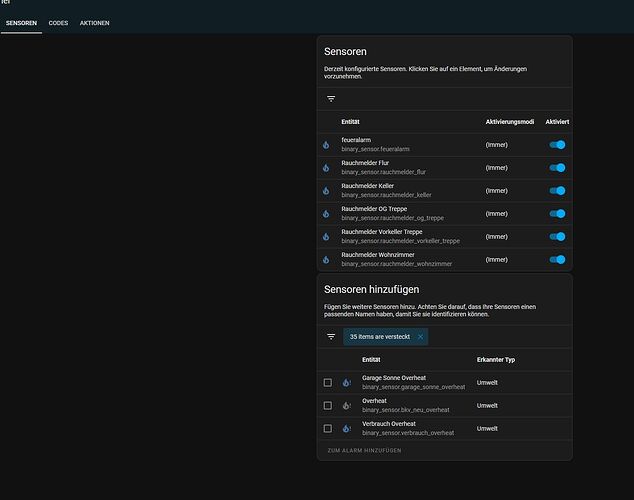Turn off Rauchmelder OG Treppe switch
634x500 pixels.
pos(557,214)
